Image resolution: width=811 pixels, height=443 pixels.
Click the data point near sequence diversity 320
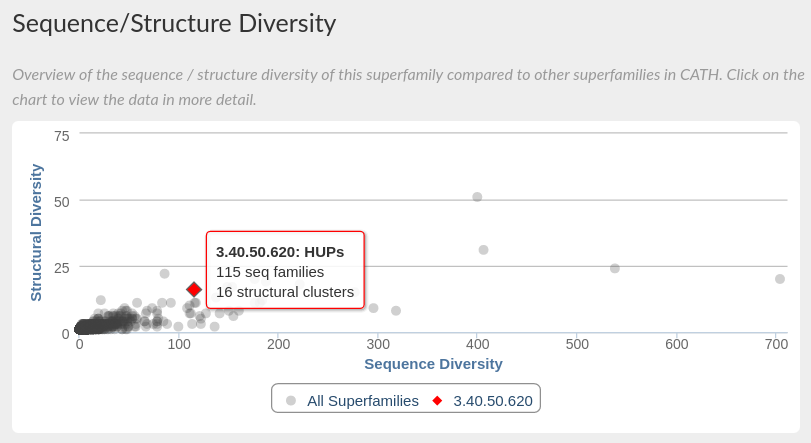tap(396, 311)
